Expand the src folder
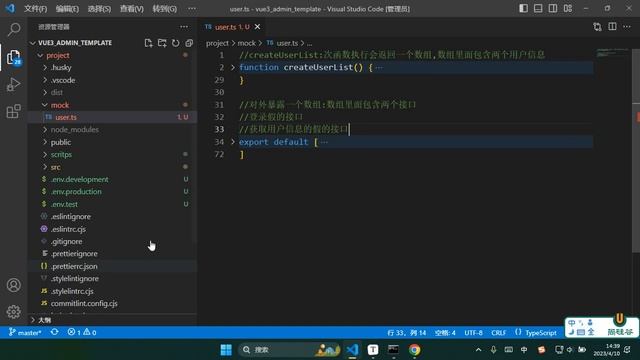The height and width of the screenshot is (360, 640). click(45, 167)
